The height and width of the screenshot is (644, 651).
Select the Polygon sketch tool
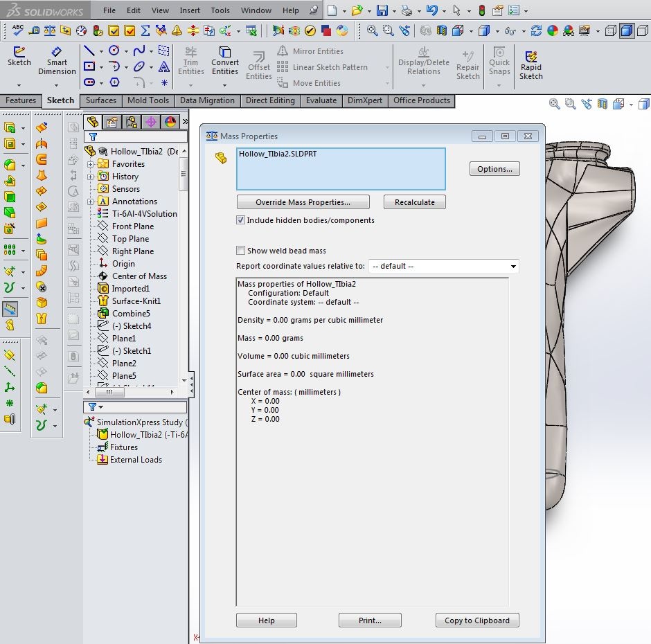114,82
